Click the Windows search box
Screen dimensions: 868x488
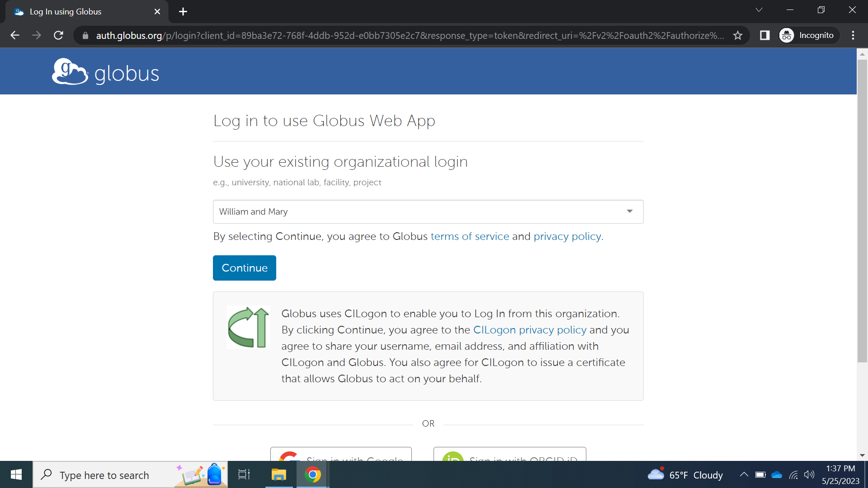[104, 475]
